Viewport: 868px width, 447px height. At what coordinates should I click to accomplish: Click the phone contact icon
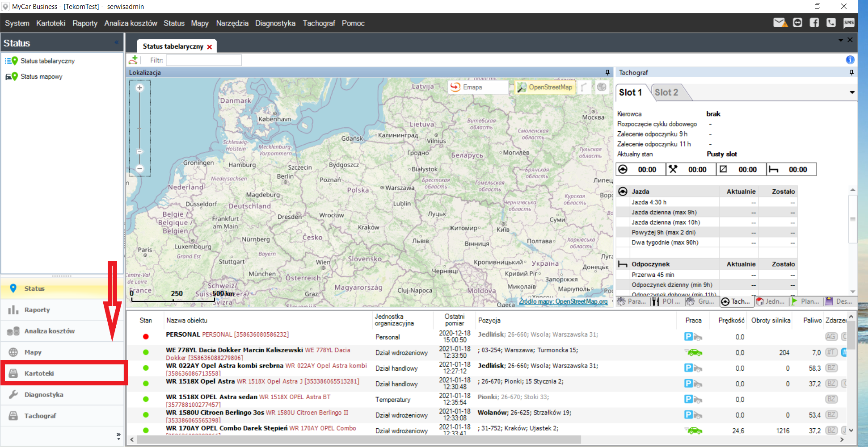click(831, 23)
